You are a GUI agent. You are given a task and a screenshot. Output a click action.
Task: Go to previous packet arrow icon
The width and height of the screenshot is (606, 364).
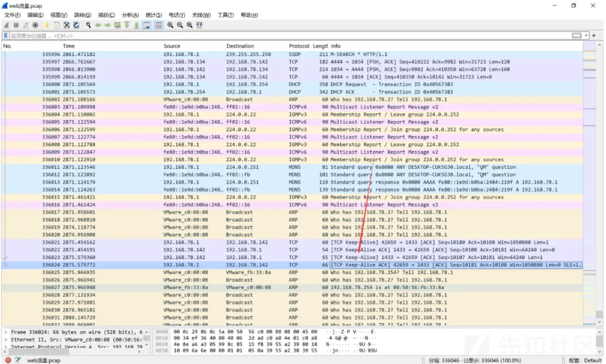click(x=98, y=25)
